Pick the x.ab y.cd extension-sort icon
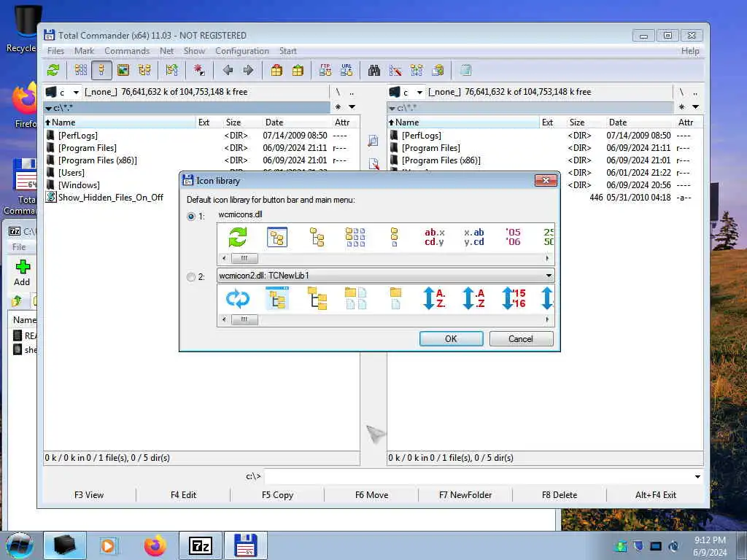The image size is (747, 560). (474, 237)
